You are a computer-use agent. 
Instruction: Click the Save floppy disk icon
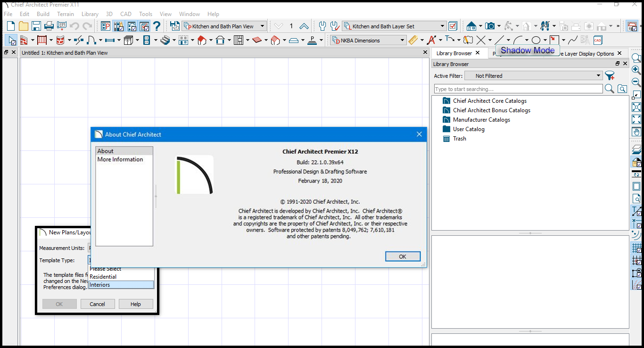pos(36,26)
